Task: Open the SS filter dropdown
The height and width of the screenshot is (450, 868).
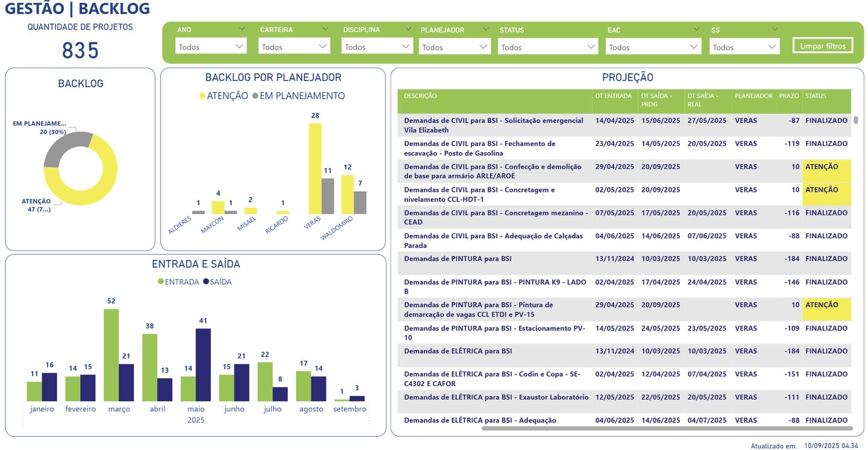Action: (x=745, y=46)
